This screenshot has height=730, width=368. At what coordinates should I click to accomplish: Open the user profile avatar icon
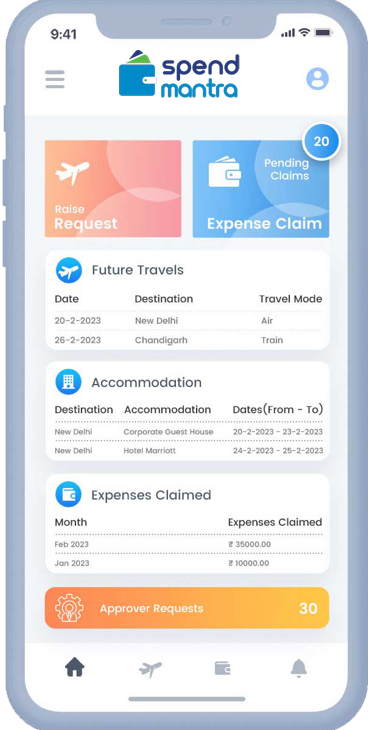point(317,79)
